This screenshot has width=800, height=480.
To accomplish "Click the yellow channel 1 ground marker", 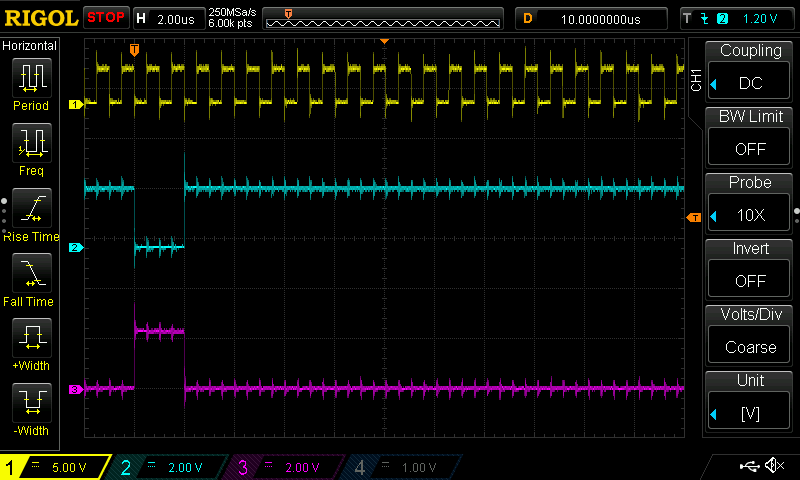I will 76,105.
